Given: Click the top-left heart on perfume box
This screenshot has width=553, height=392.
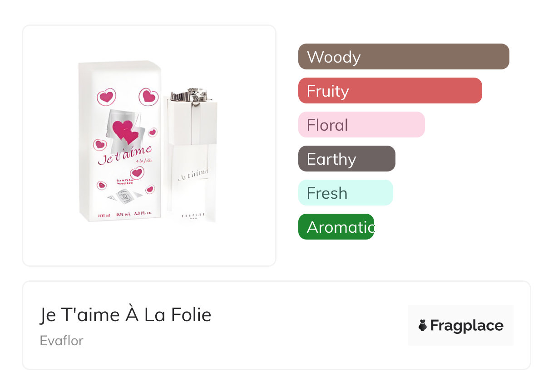Looking at the screenshot, I should 107,97.
